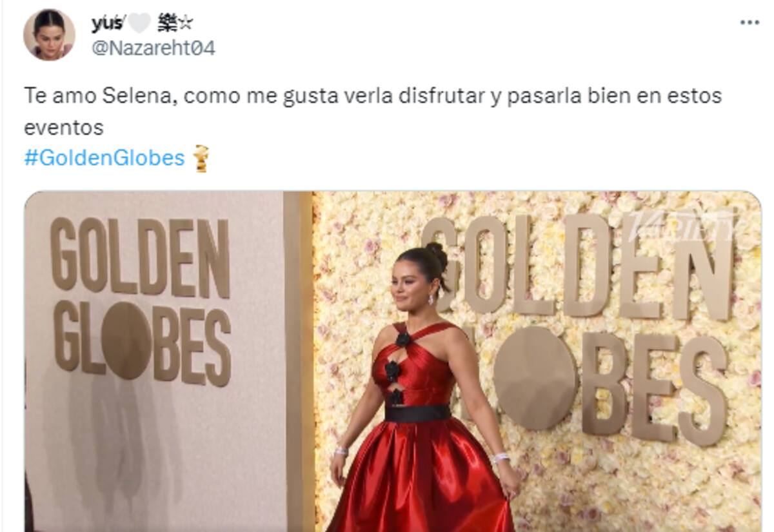The width and height of the screenshot is (774, 532).
Task: Click the white heart emoji in display name
Action: click(138, 24)
